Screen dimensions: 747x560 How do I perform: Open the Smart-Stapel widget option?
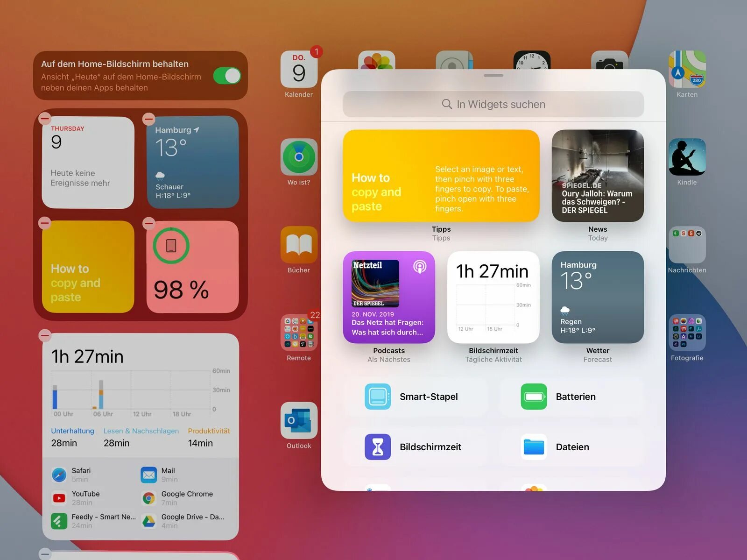coord(416,397)
